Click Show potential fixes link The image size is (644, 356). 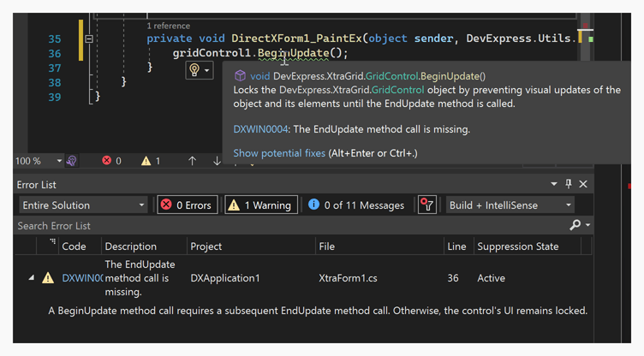click(279, 153)
